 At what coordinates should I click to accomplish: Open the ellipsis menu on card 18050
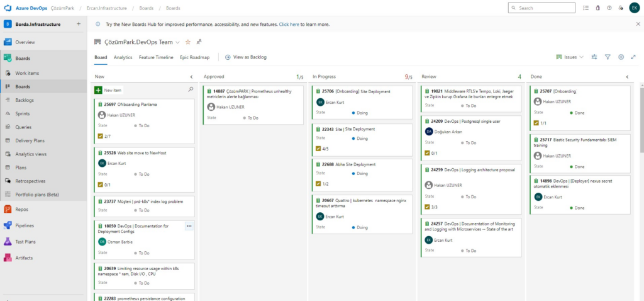coord(189,225)
